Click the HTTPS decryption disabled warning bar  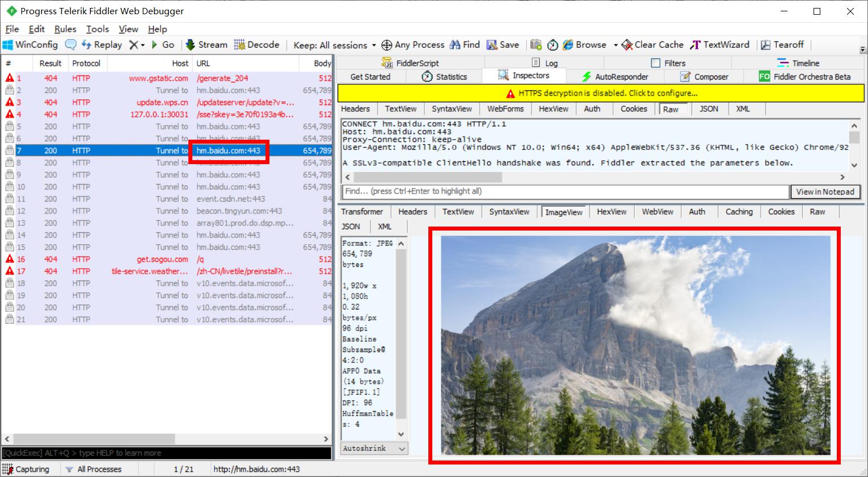point(601,93)
